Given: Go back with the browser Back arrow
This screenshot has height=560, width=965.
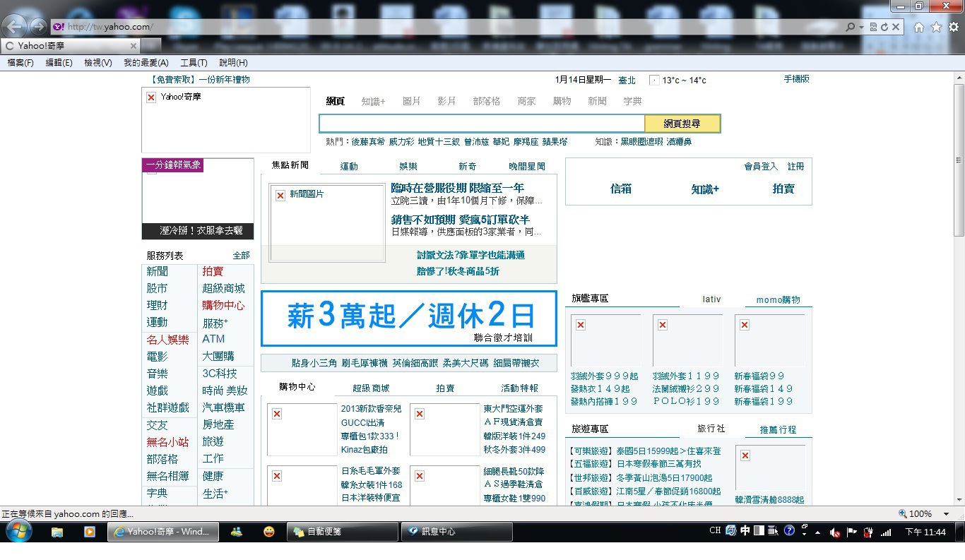Looking at the screenshot, I should (x=15, y=27).
